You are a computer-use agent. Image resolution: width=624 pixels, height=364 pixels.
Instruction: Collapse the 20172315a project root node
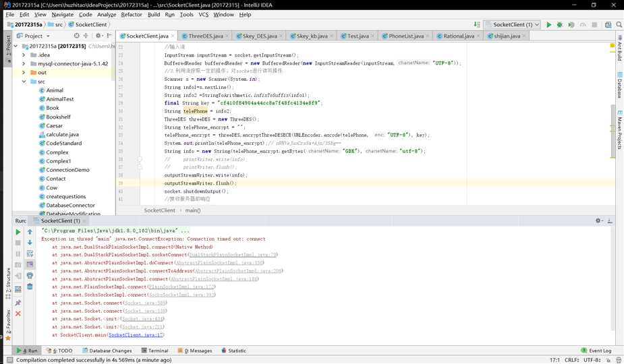(x=16, y=46)
